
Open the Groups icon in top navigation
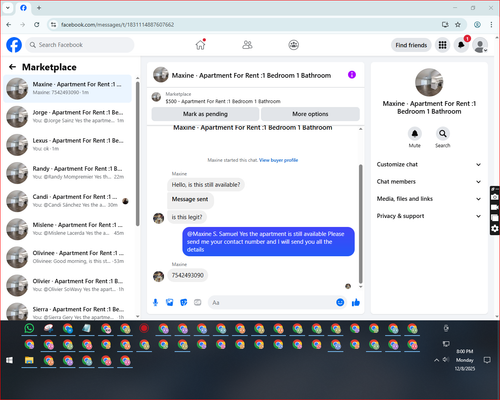(293, 45)
